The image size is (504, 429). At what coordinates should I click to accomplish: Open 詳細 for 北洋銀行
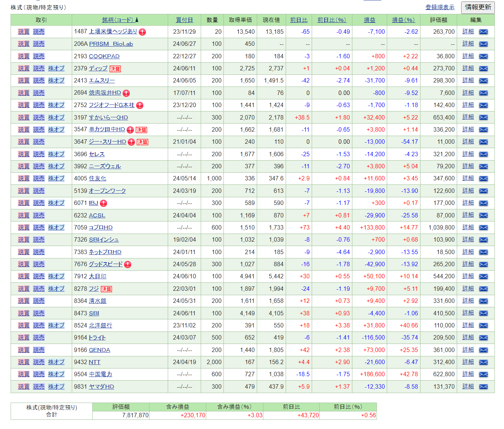point(468,325)
